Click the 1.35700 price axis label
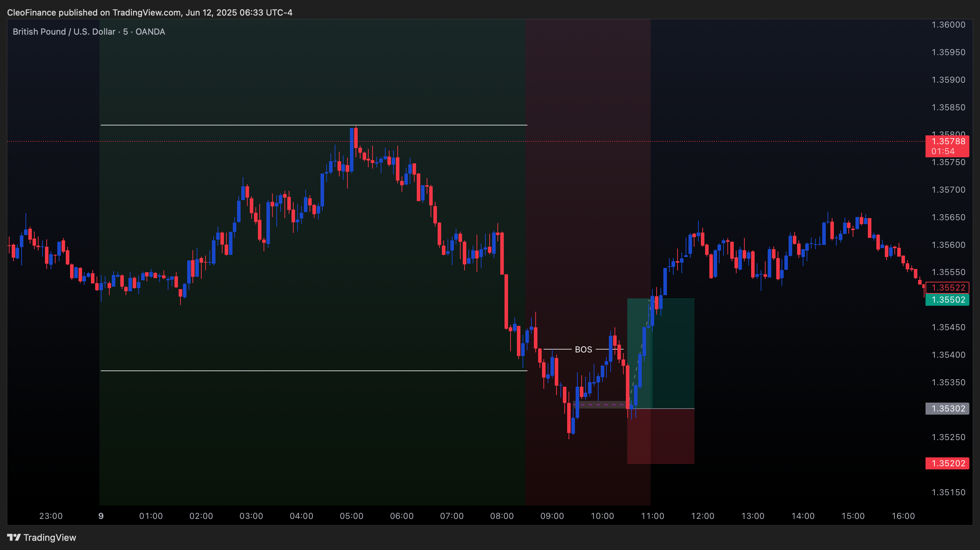Screen dimensions: 980x550 click(x=948, y=190)
